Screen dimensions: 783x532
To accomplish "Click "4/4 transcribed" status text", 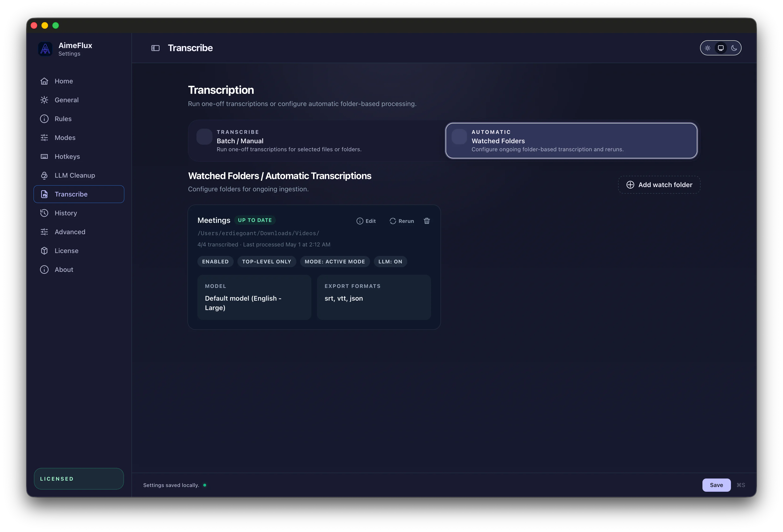I will (x=218, y=245).
